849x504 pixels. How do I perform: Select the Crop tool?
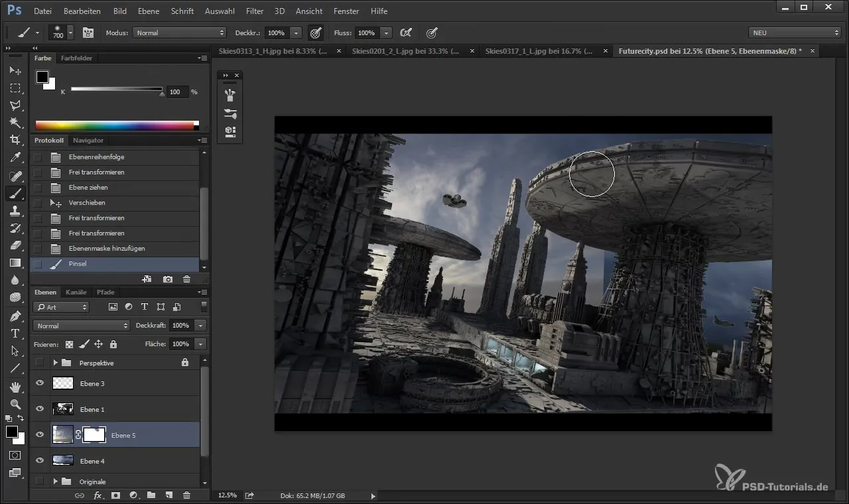tap(15, 140)
